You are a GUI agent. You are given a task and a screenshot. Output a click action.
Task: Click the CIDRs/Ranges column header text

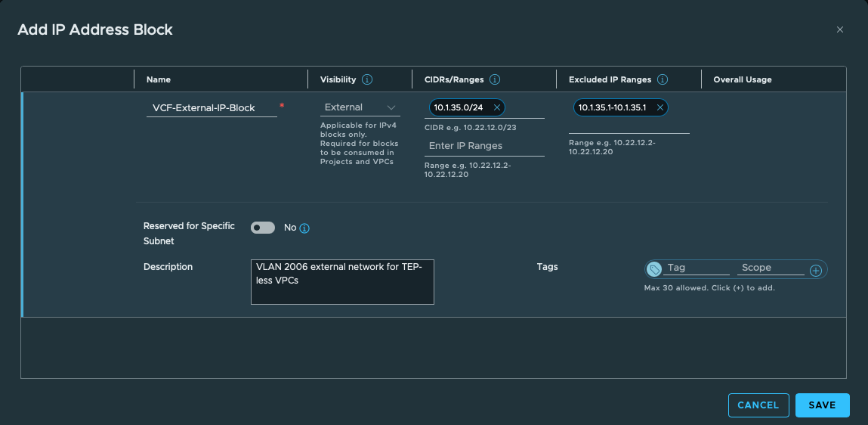(x=454, y=79)
